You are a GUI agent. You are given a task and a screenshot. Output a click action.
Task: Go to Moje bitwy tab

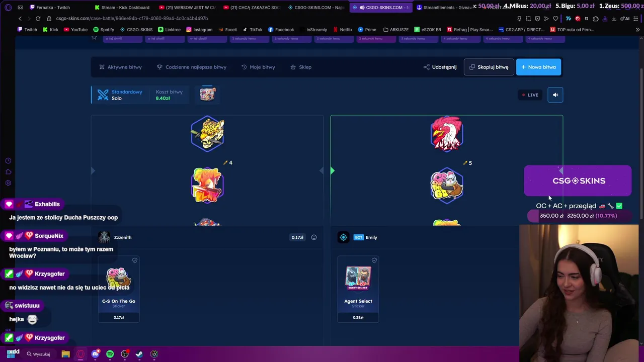258,67
